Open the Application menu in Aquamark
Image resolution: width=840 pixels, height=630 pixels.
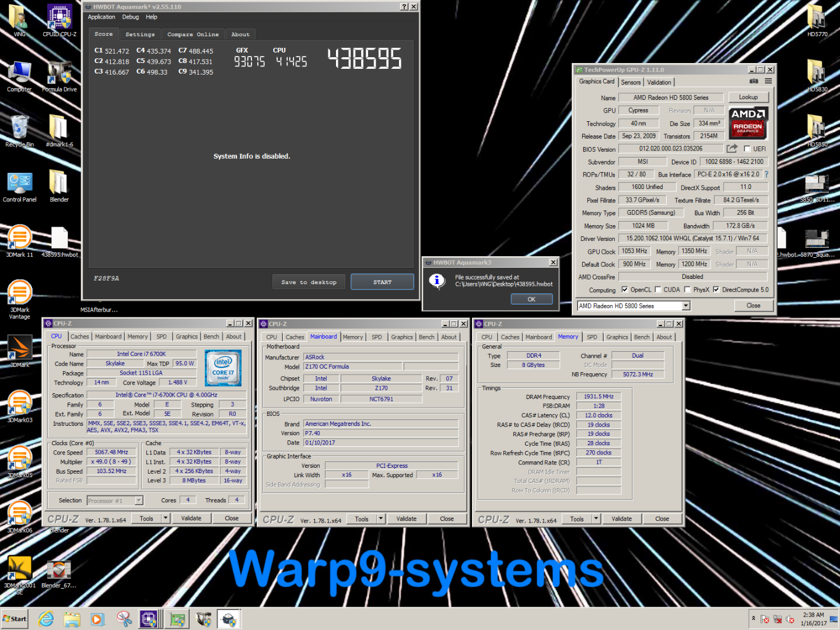click(x=101, y=17)
